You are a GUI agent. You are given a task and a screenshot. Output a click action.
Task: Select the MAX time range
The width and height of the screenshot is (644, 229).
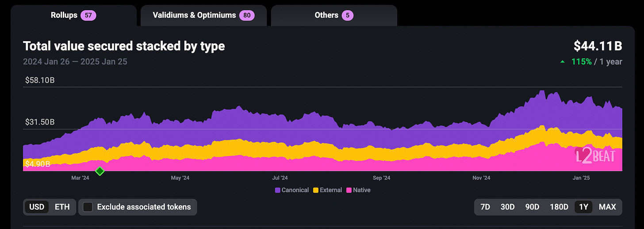click(x=607, y=207)
